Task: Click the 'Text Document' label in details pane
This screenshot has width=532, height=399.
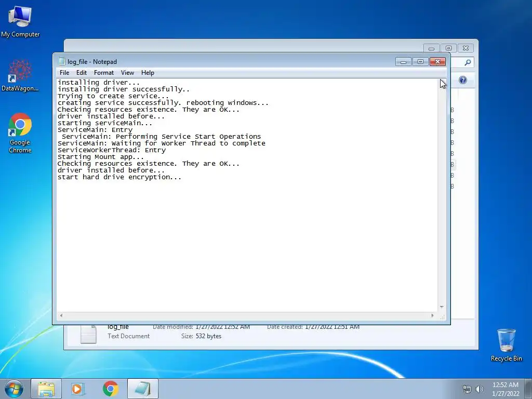Action: pos(129,336)
